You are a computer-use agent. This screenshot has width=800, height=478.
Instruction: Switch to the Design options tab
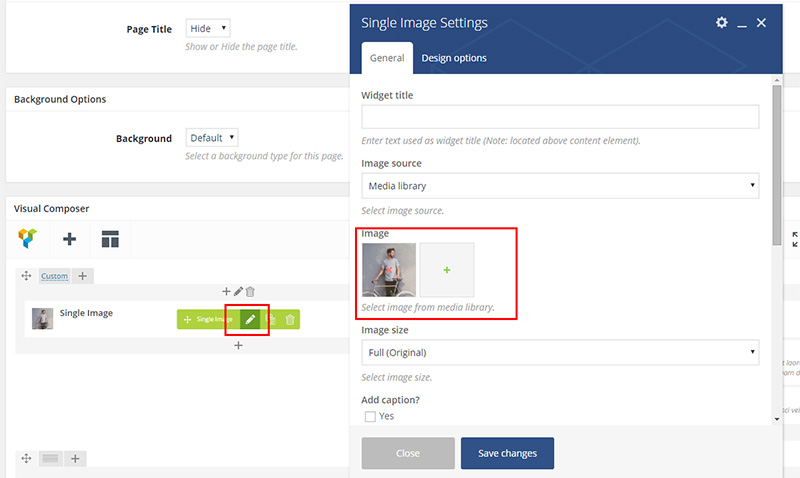coord(454,58)
